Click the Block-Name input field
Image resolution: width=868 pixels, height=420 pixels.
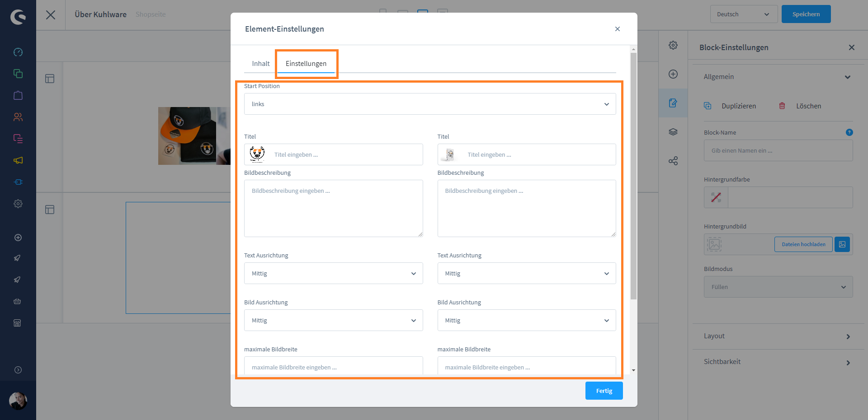click(778, 150)
